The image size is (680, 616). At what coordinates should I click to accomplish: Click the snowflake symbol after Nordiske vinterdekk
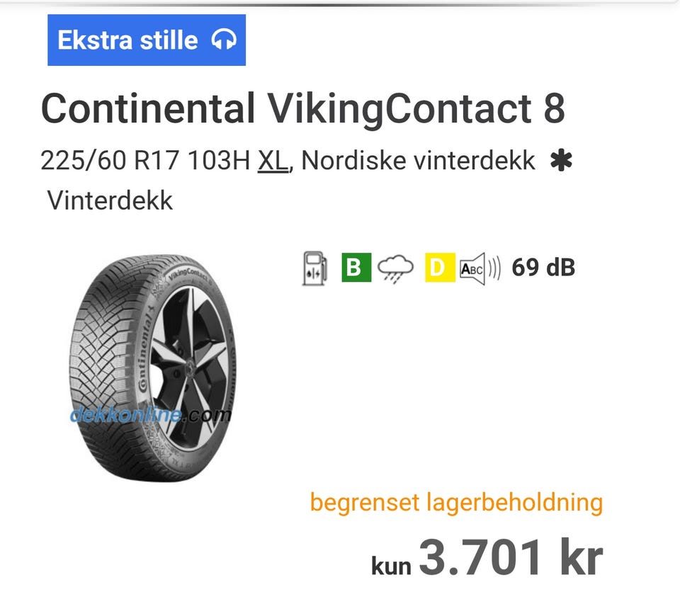click(x=560, y=162)
